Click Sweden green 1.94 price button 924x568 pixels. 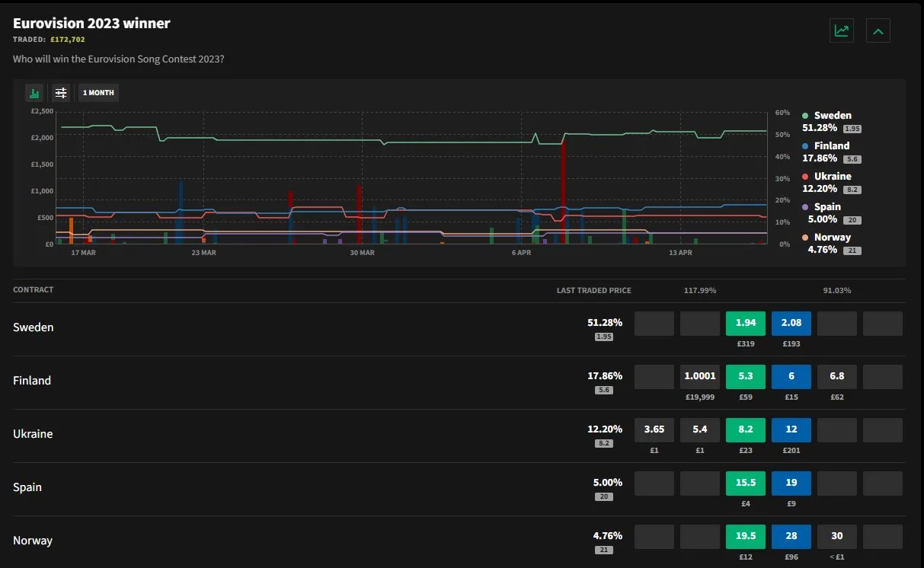coord(745,324)
